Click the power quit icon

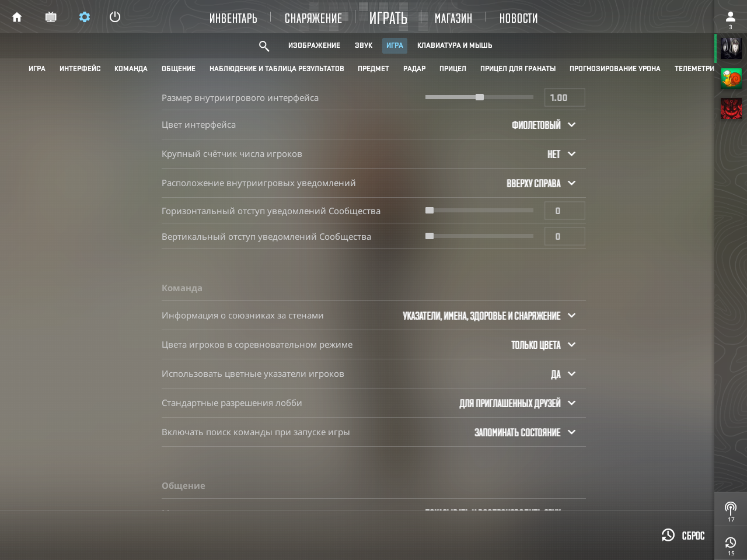click(115, 17)
